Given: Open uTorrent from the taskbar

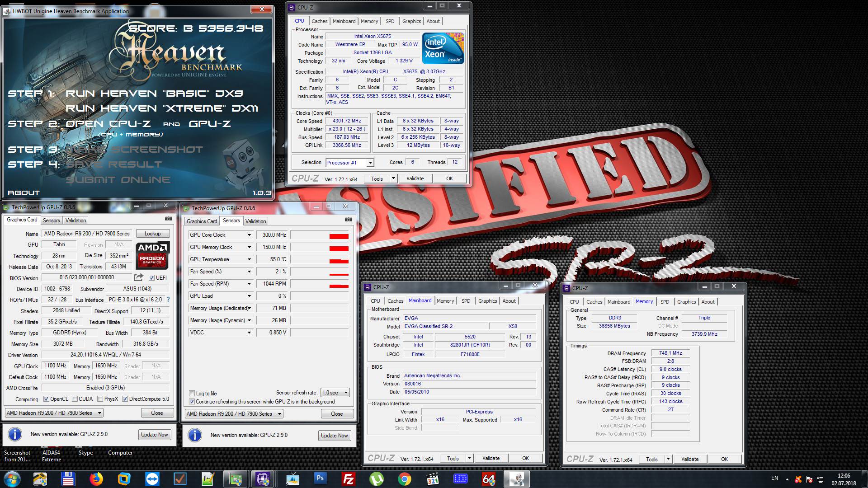Looking at the screenshot, I should coord(376,479).
